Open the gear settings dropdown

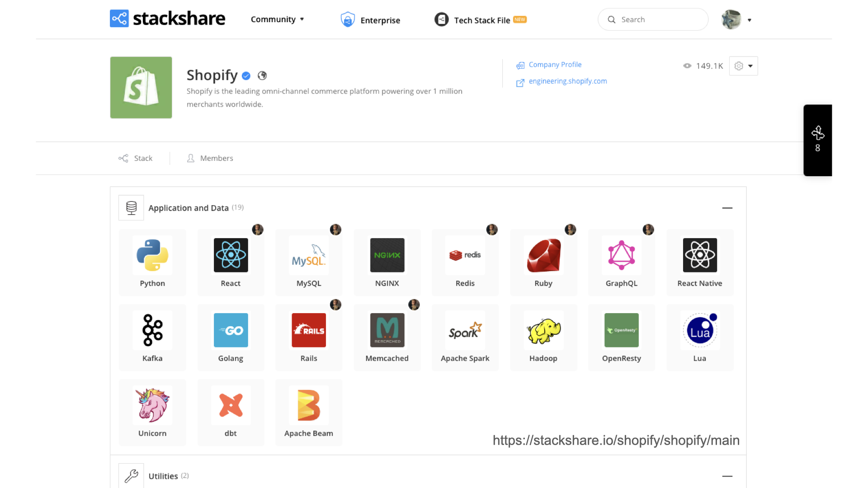click(743, 66)
